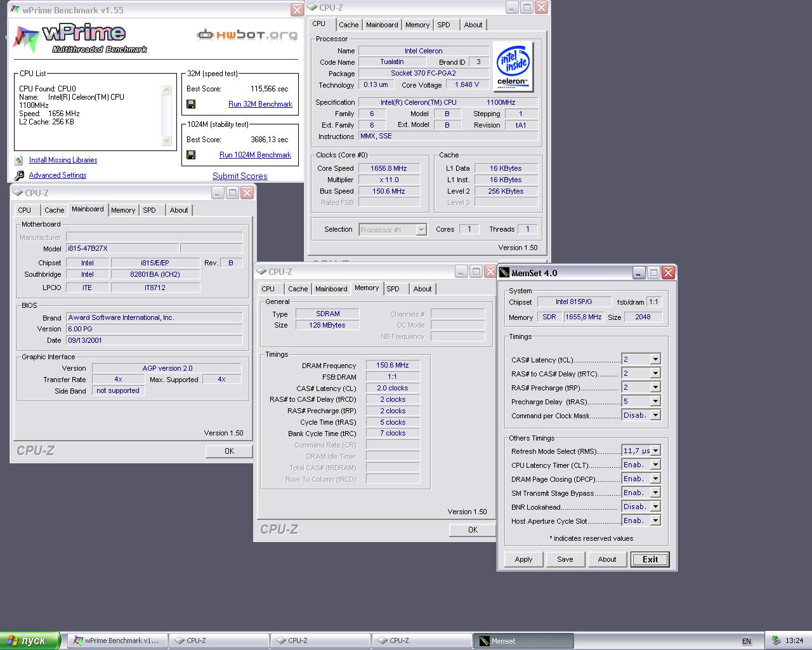Screen dimensions: 812x650
Task: Open RAS# Precharge (tRP) dropdown in MemSet
Action: click(655, 387)
